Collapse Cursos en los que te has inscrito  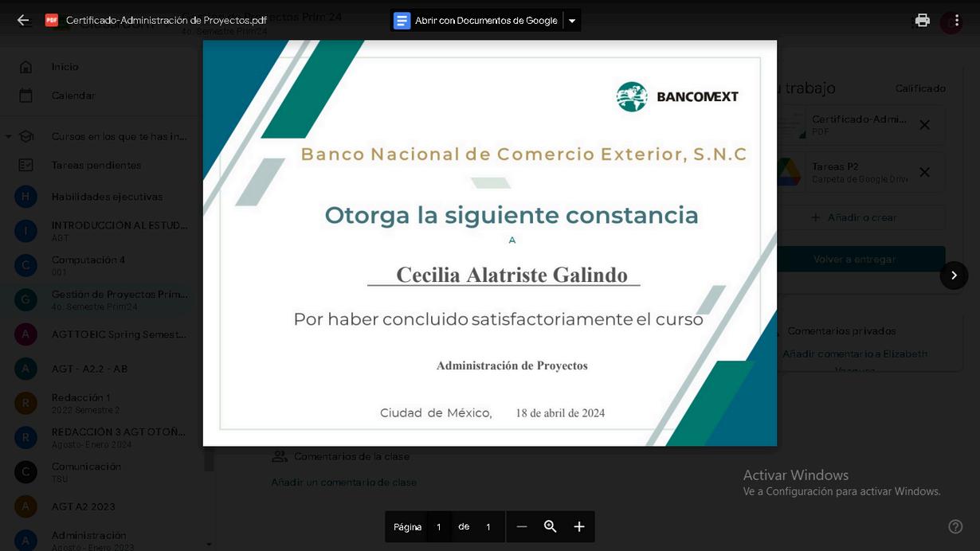point(8,136)
